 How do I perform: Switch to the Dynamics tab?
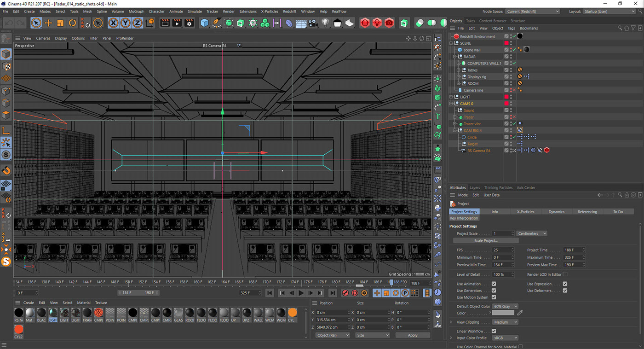click(x=556, y=212)
